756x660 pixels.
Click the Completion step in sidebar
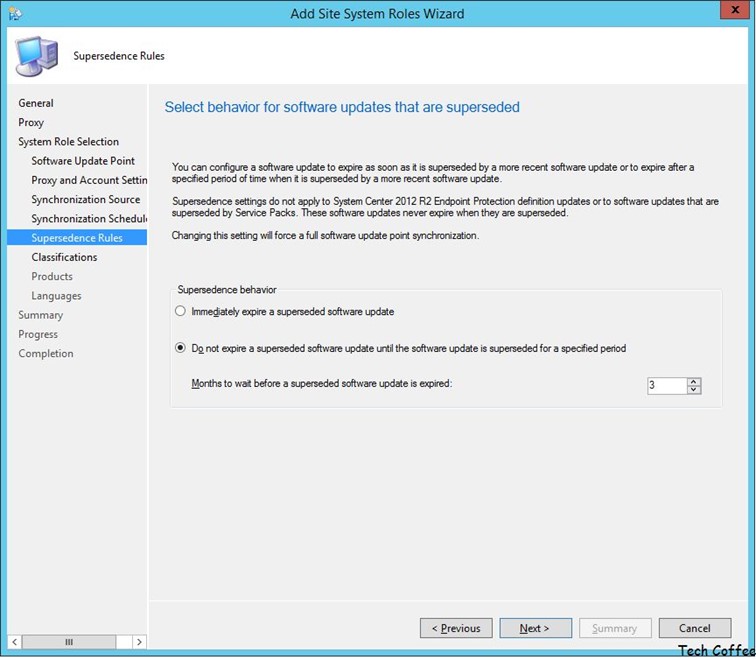[46, 354]
